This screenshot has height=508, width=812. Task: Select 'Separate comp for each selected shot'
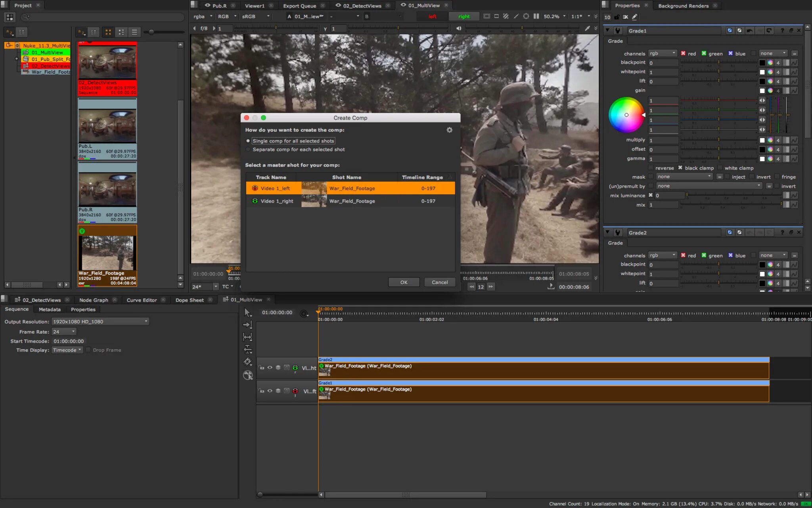(248, 150)
